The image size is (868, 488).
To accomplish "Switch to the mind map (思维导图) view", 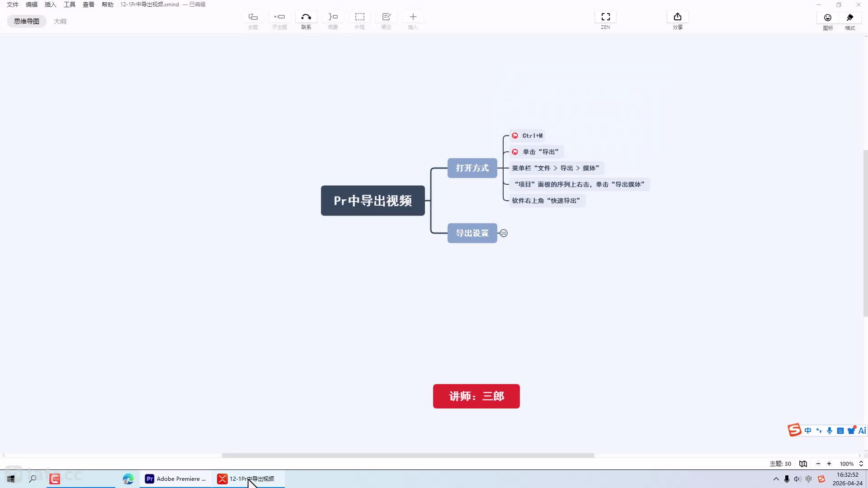I will coord(27,21).
